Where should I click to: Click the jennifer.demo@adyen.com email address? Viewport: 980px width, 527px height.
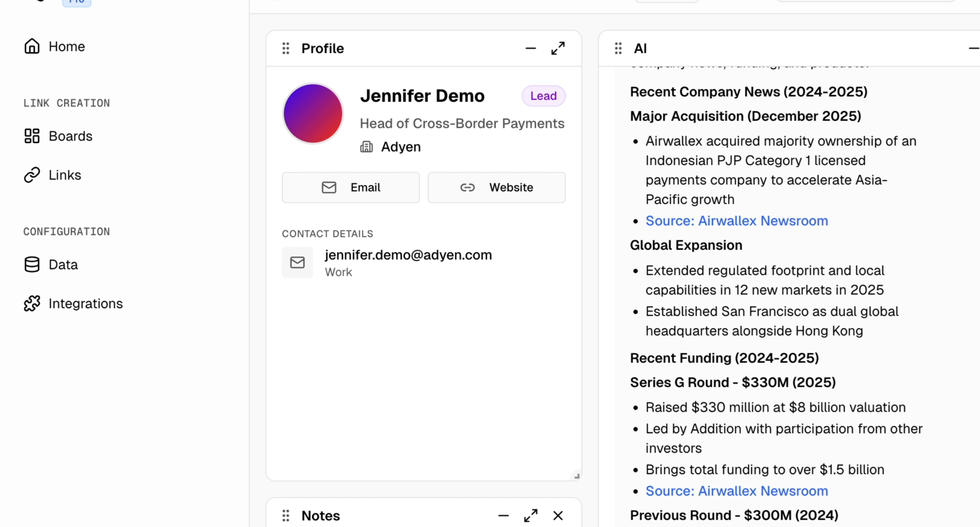click(x=408, y=255)
